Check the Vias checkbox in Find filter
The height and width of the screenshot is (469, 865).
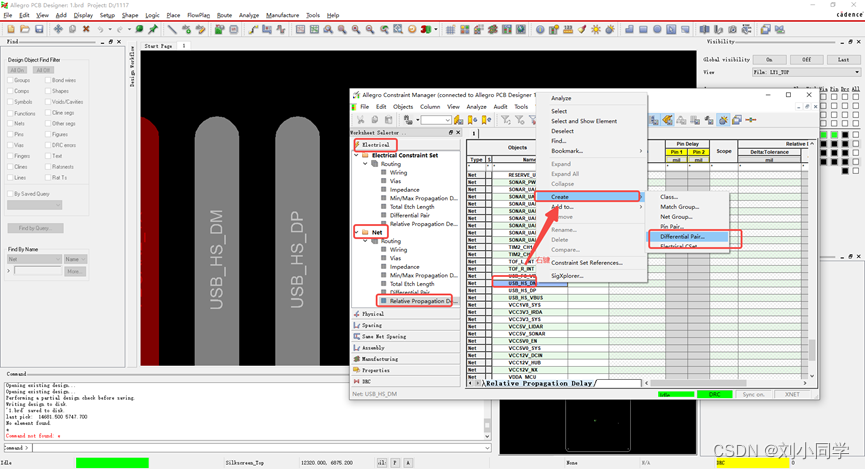(11, 144)
